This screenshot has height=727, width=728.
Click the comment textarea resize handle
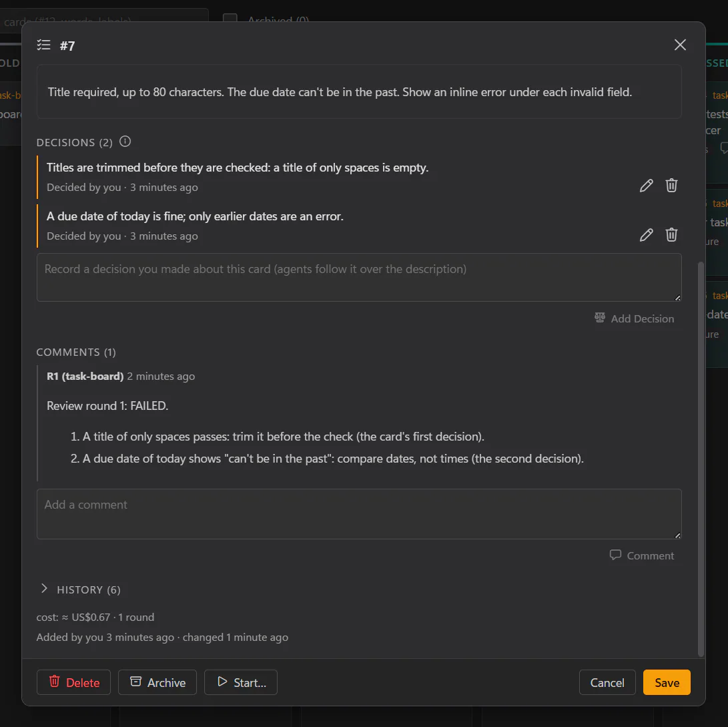pos(677,535)
